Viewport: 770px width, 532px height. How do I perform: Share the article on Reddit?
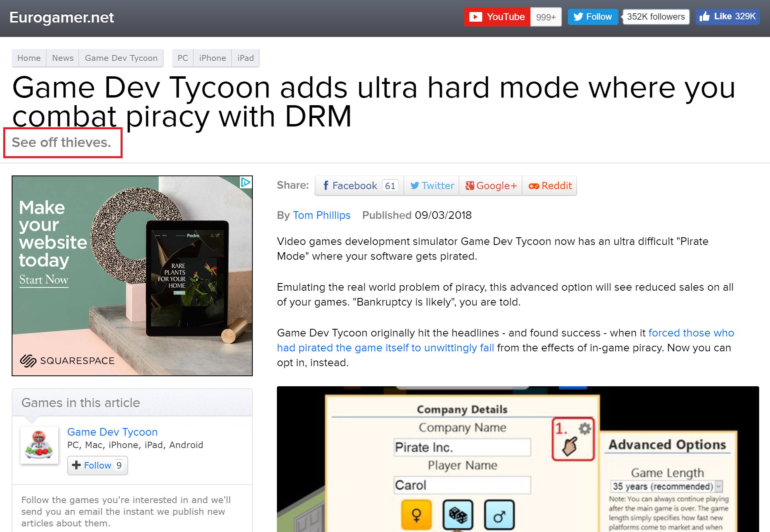tap(549, 185)
